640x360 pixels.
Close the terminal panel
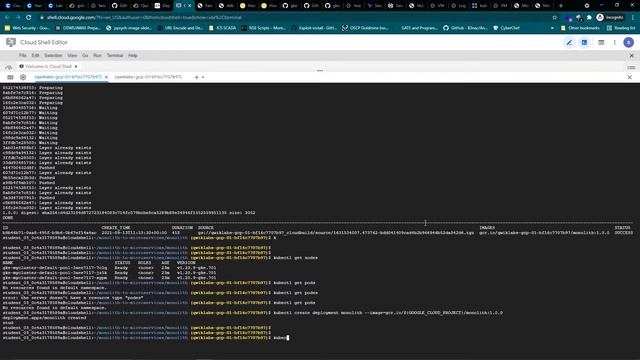click(630, 77)
